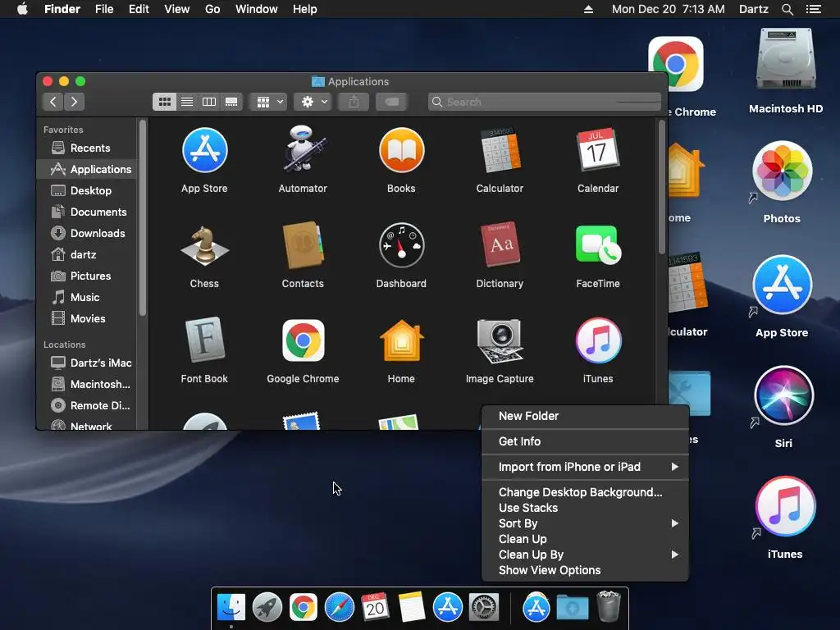Open Documents in the sidebar
Image resolution: width=840 pixels, height=630 pixels.
click(87, 212)
